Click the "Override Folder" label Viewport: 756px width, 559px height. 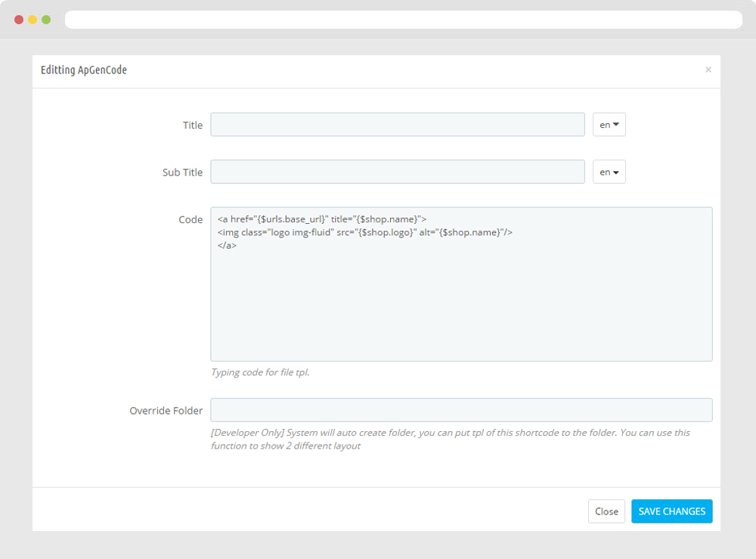pyautogui.click(x=166, y=411)
